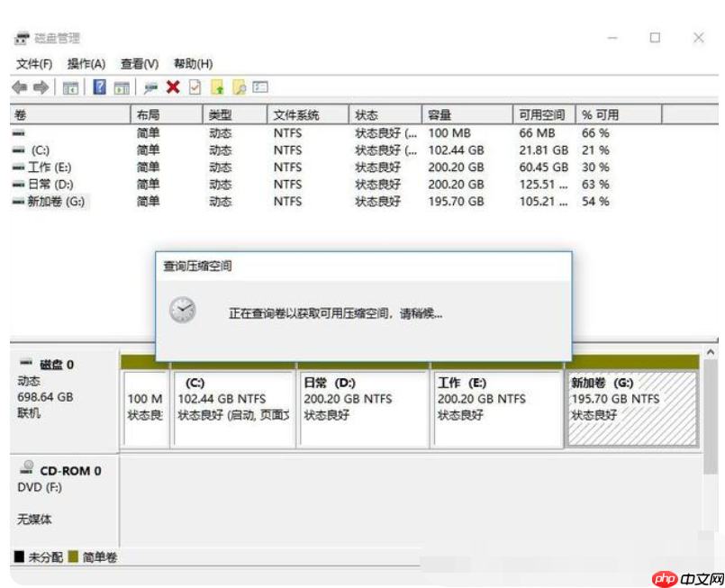This screenshot has width=725, height=588.
Task: Click volume icon of 新加卷 (G:) row
Action: 19,201
